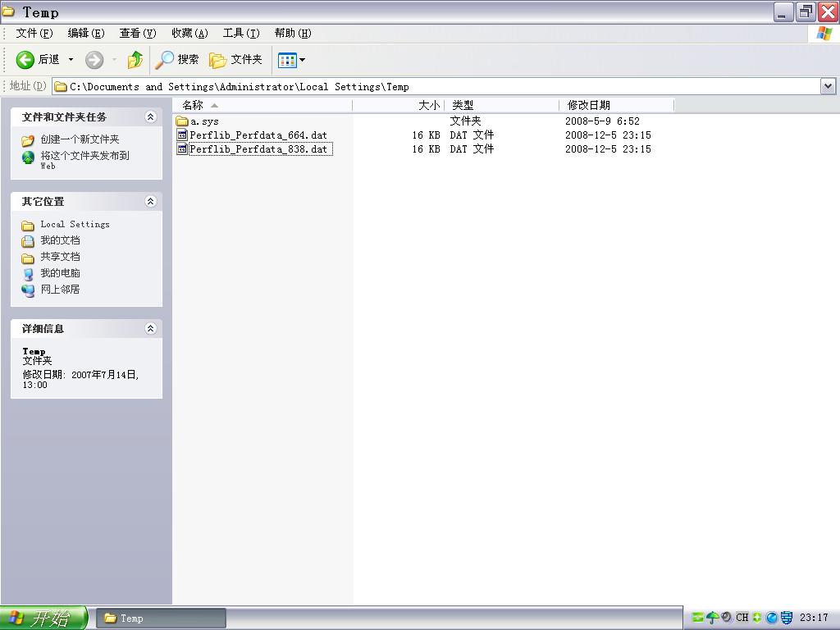Click the green Back arrow button
The height and width of the screenshot is (630, 840).
tap(25, 59)
